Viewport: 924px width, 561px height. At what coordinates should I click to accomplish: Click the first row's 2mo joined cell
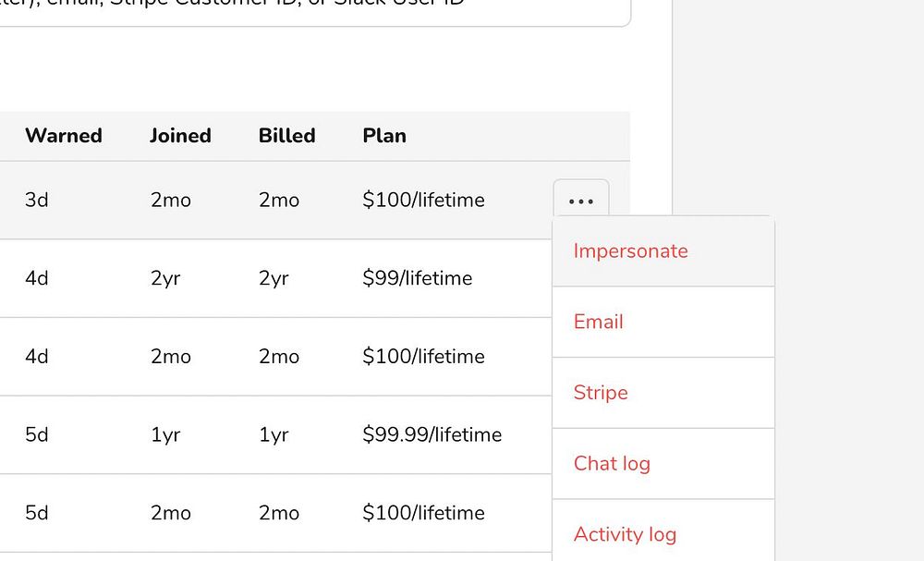(x=171, y=201)
